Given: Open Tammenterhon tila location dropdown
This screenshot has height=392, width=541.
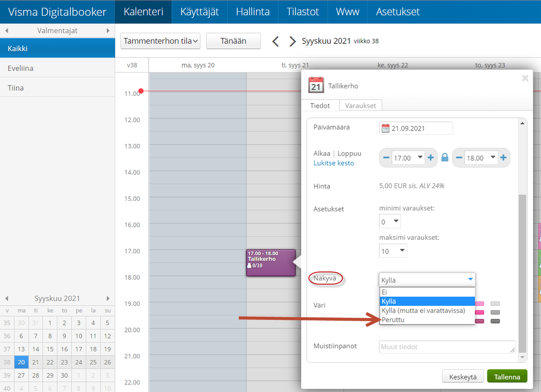Looking at the screenshot, I should click(160, 41).
